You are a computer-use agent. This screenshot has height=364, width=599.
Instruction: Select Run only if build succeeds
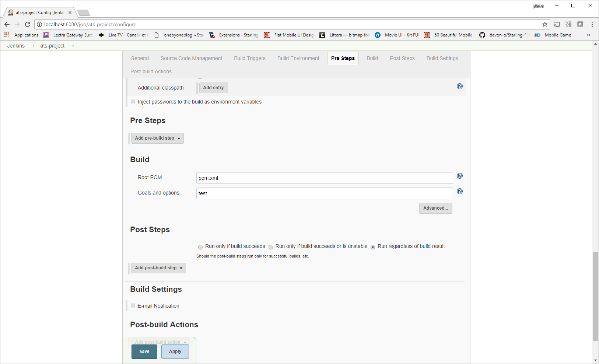[200, 247]
